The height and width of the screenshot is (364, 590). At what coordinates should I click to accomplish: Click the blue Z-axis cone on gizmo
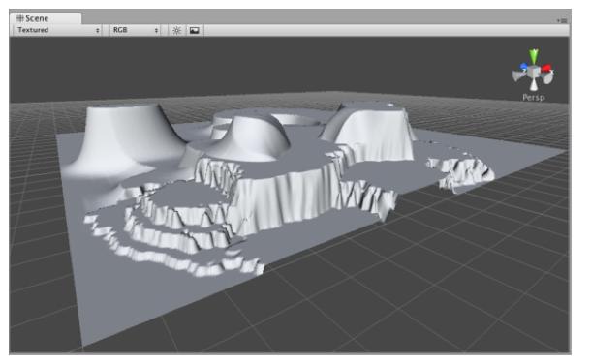pos(524,67)
